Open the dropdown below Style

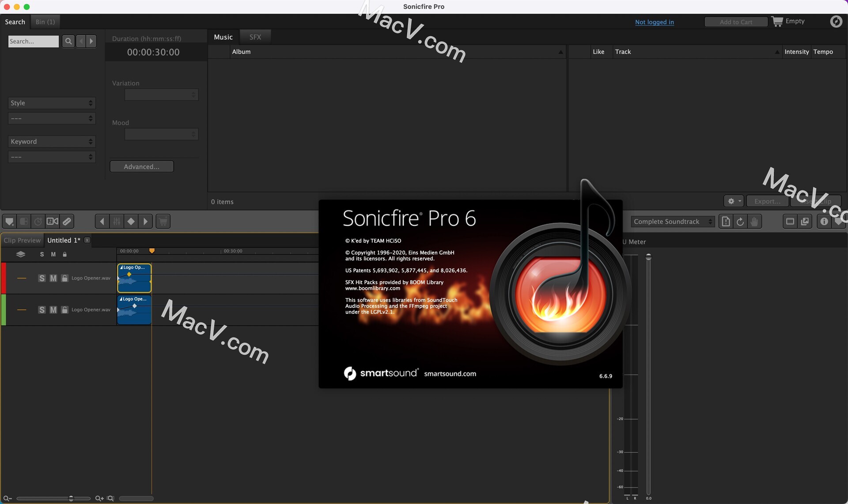click(52, 118)
